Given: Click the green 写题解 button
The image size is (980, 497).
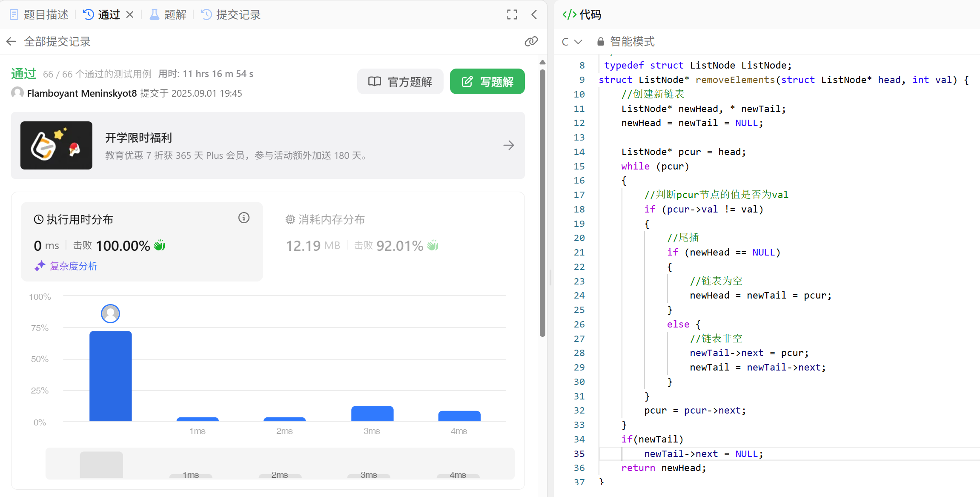Looking at the screenshot, I should [x=487, y=81].
